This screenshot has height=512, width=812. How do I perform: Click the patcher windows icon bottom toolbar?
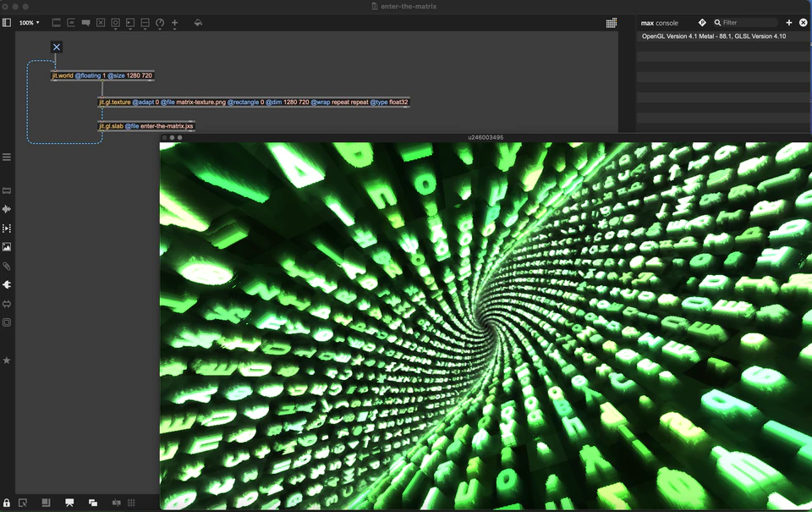[x=46, y=503]
